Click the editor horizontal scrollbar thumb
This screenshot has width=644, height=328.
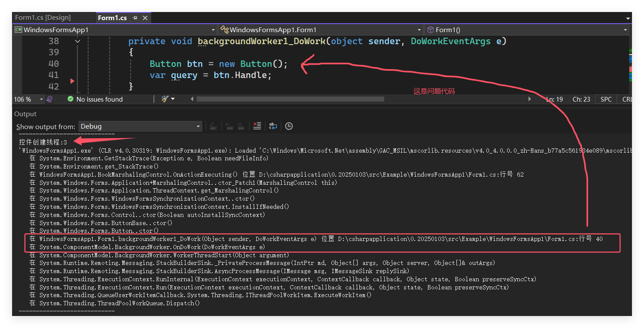pos(290,99)
